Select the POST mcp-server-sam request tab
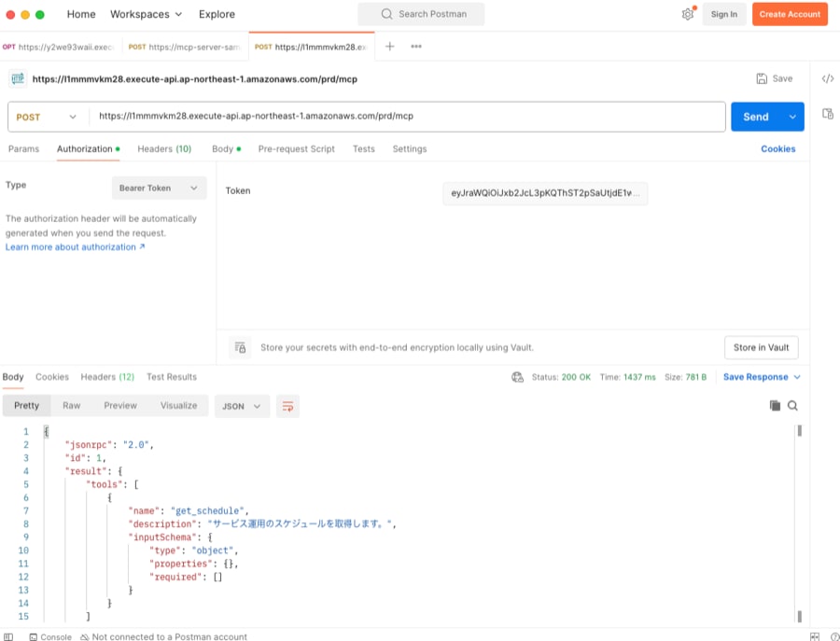Image resolution: width=840 pixels, height=641 pixels. [x=186, y=47]
